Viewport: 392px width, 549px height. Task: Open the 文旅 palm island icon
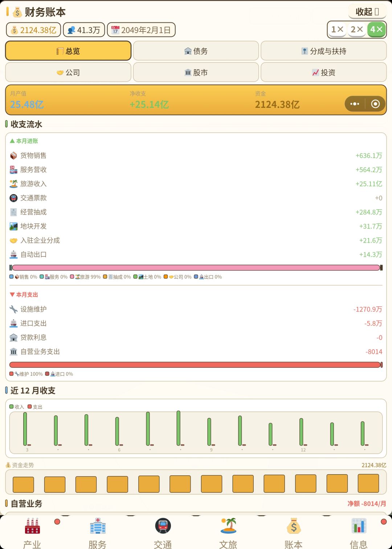click(x=228, y=526)
